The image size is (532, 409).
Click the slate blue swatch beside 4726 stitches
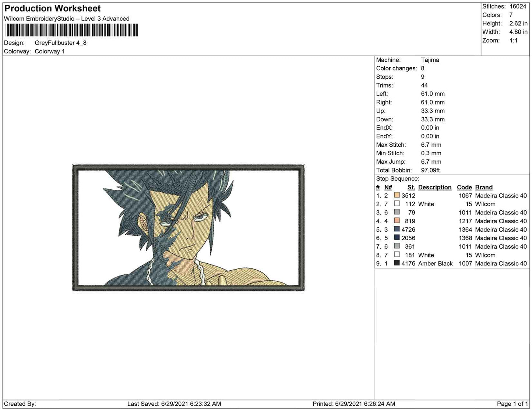397,229
